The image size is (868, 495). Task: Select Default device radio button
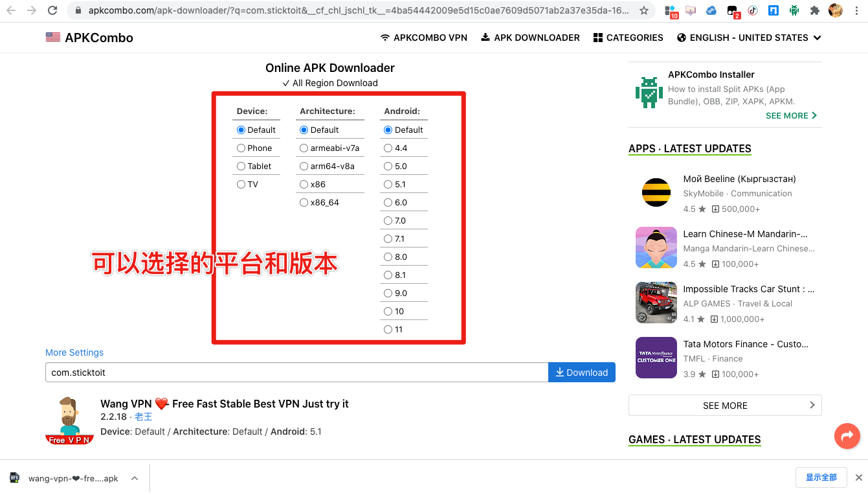point(241,130)
